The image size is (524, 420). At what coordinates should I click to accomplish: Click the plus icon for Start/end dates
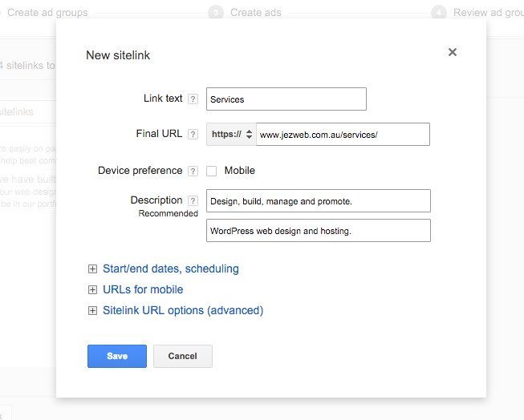(x=92, y=269)
